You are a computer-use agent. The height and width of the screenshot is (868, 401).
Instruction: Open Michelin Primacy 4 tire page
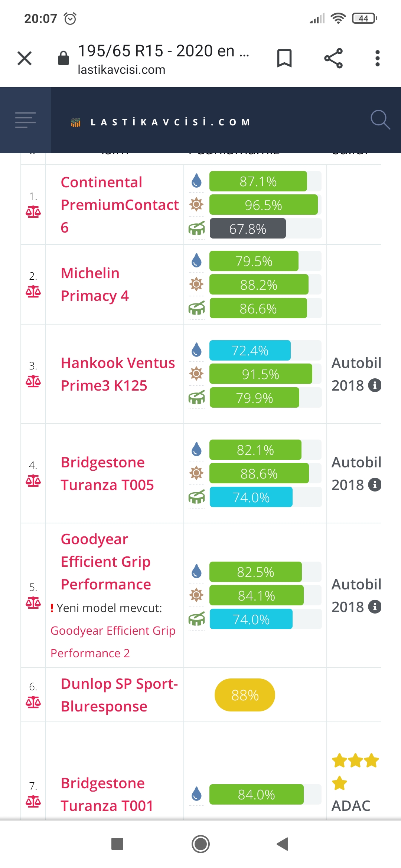95,285
